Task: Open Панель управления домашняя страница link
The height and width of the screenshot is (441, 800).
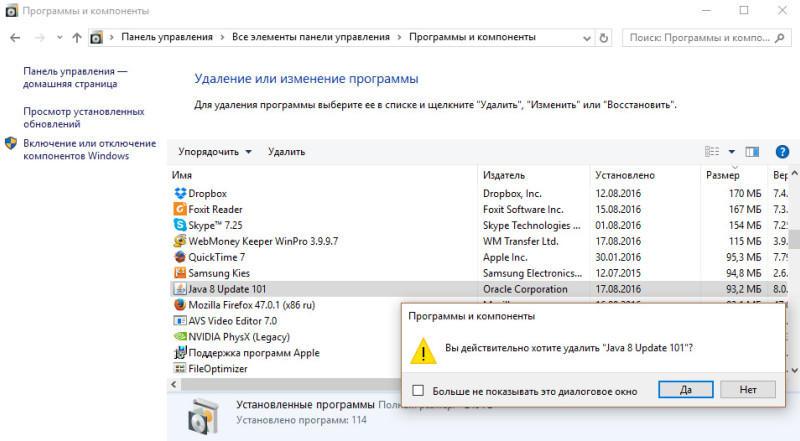Action: point(75,78)
